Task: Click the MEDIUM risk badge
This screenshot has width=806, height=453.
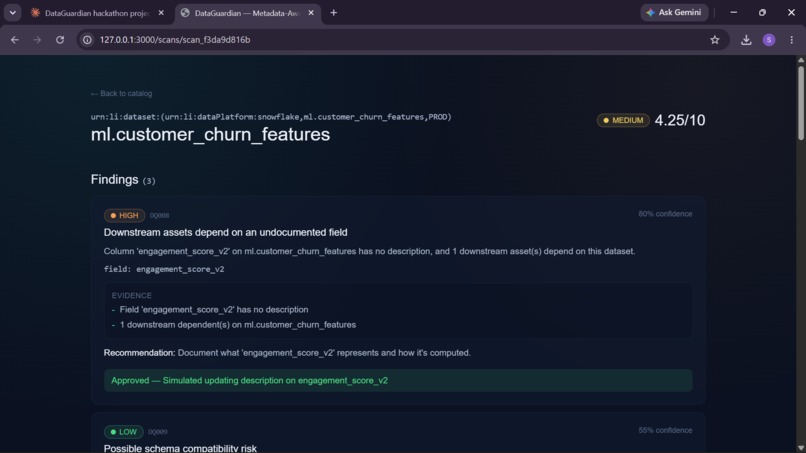Action: pyautogui.click(x=623, y=120)
